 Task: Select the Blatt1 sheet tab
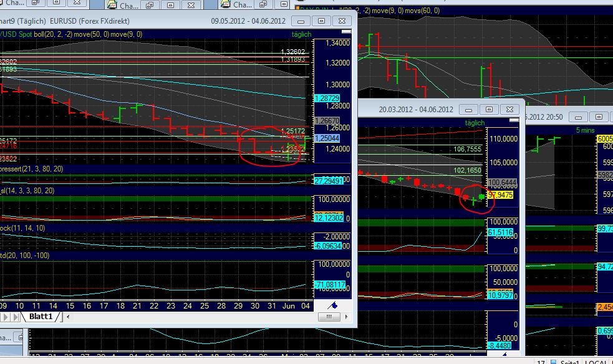(41, 317)
